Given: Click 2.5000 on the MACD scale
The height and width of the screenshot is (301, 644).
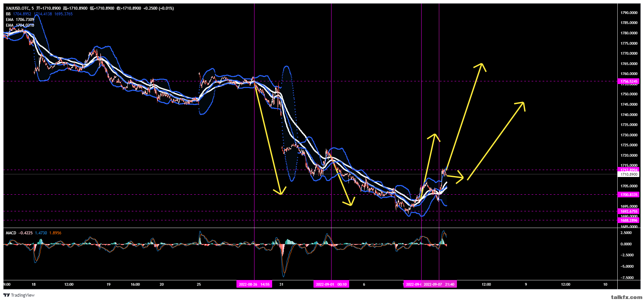Looking at the screenshot, I should 626,233.
